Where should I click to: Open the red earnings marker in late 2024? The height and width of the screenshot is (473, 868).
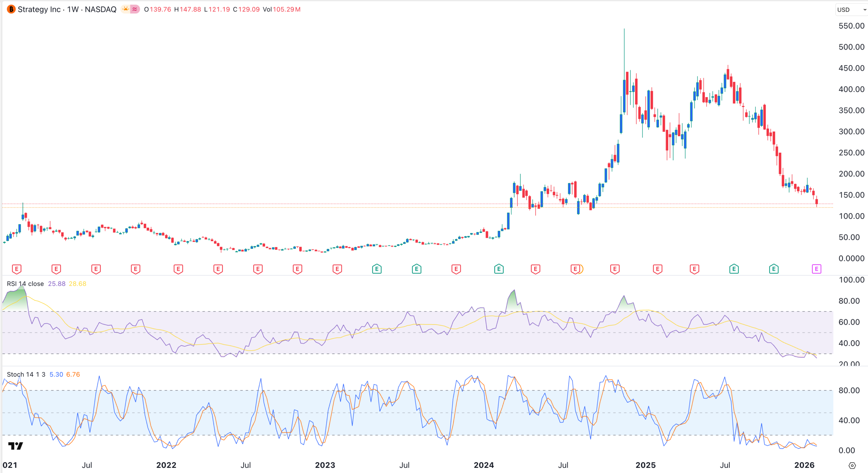tap(615, 269)
